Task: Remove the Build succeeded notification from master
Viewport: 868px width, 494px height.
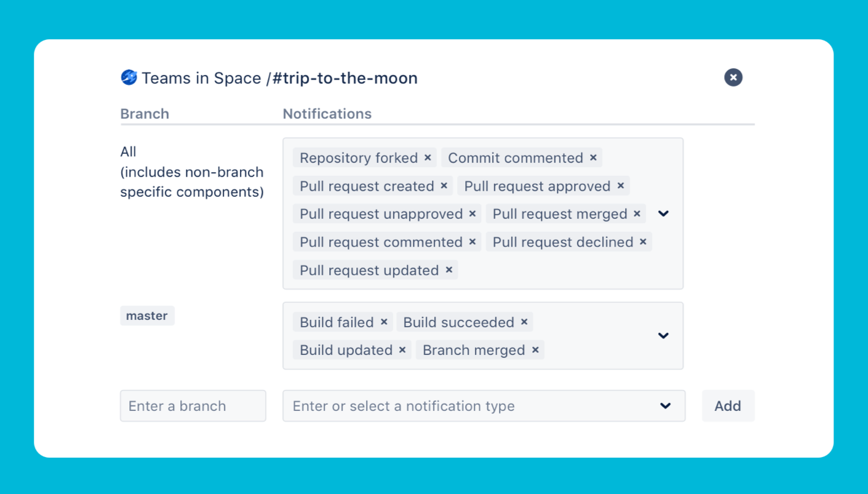Action: point(524,322)
